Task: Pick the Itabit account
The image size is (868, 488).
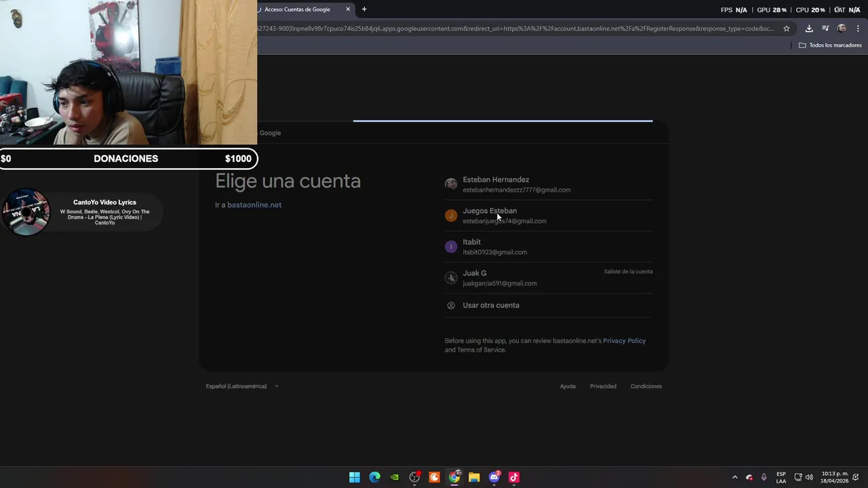Action: [549, 247]
